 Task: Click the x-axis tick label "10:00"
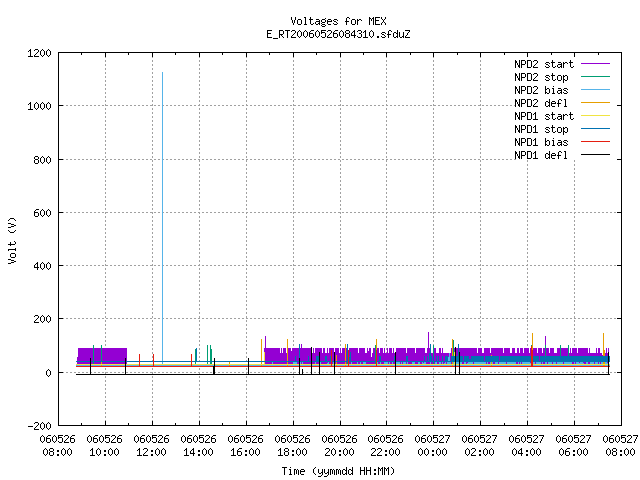104,452
